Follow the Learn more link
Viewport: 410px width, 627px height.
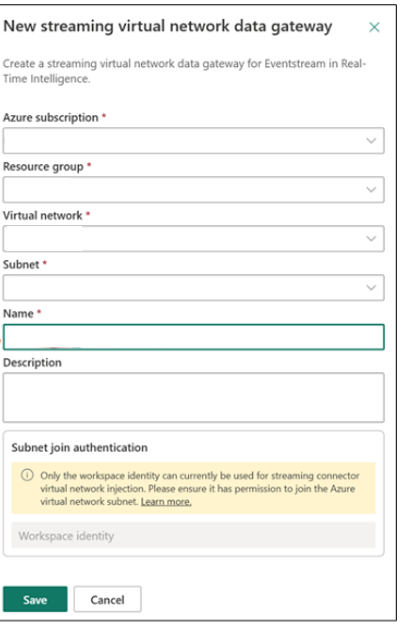point(166,501)
